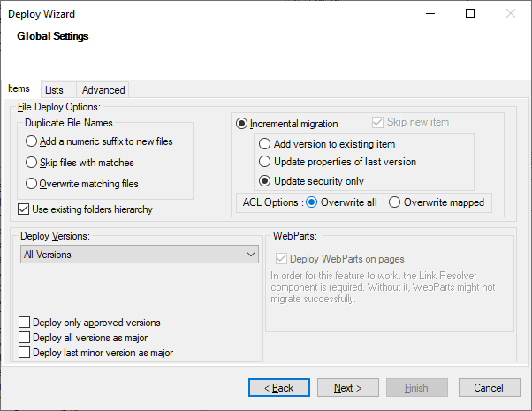
Task: Cancel the Deploy Wizard
Action: click(x=490, y=388)
